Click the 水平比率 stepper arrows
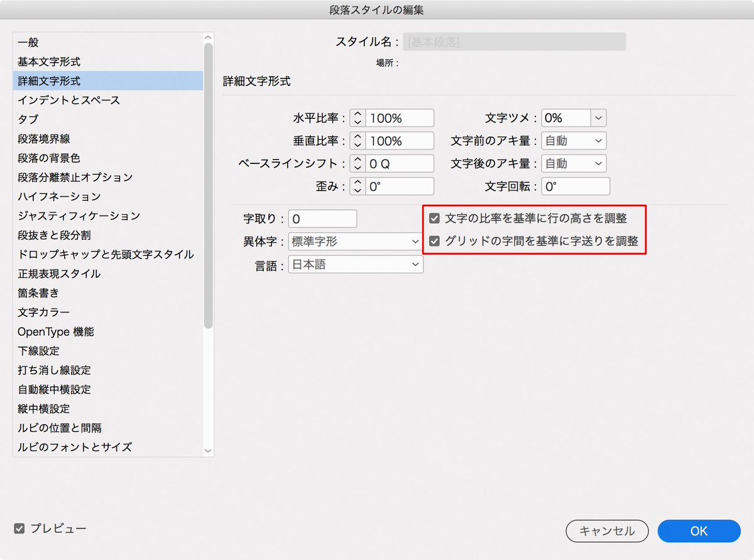The image size is (754, 560). [x=358, y=118]
